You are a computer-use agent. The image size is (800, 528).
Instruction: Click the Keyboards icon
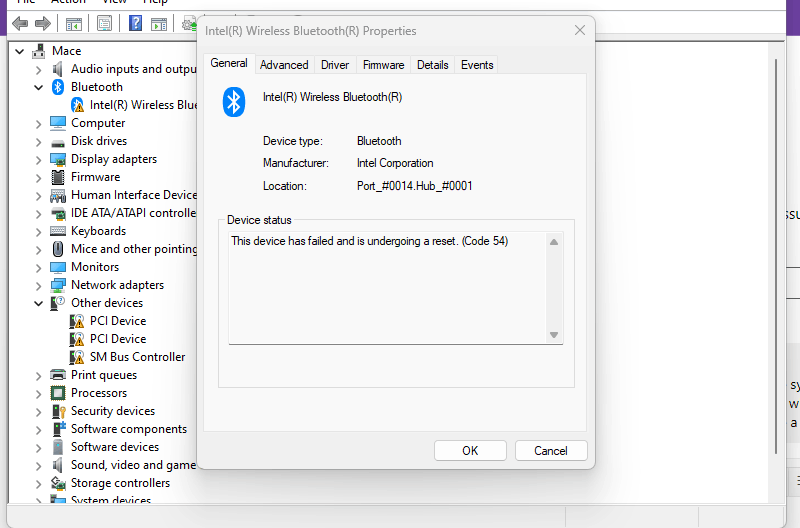pos(58,231)
